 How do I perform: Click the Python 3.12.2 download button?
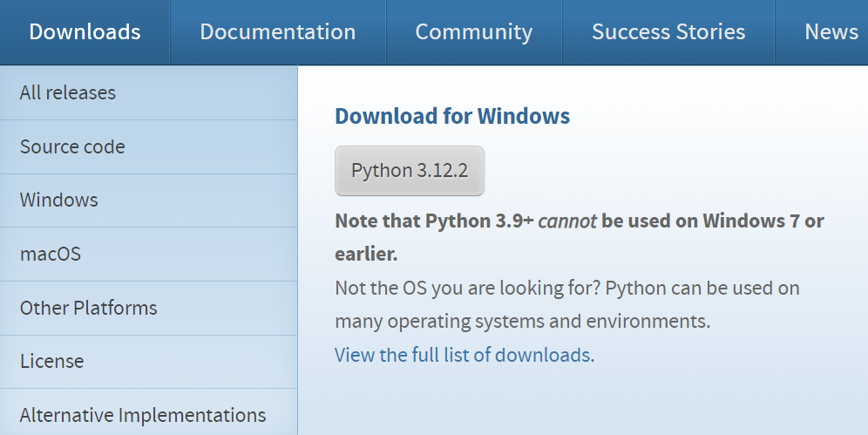click(x=410, y=171)
